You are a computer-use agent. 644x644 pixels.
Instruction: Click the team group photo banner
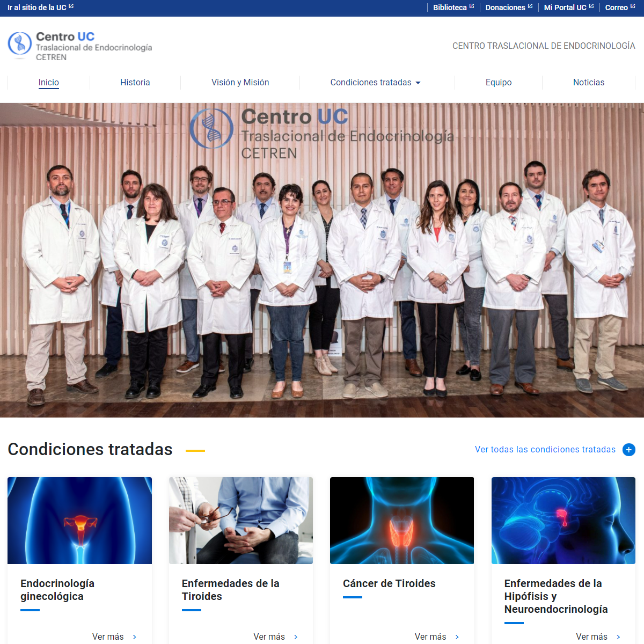pyautogui.click(x=322, y=260)
